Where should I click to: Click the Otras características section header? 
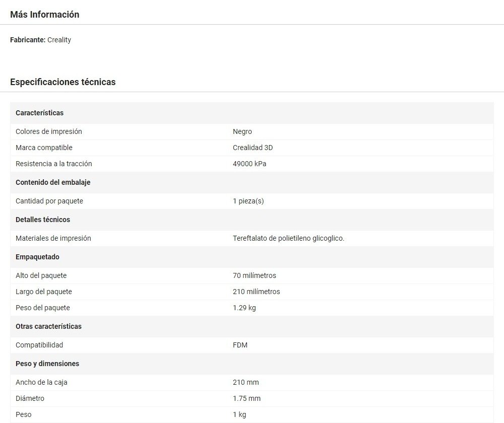click(48, 326)
